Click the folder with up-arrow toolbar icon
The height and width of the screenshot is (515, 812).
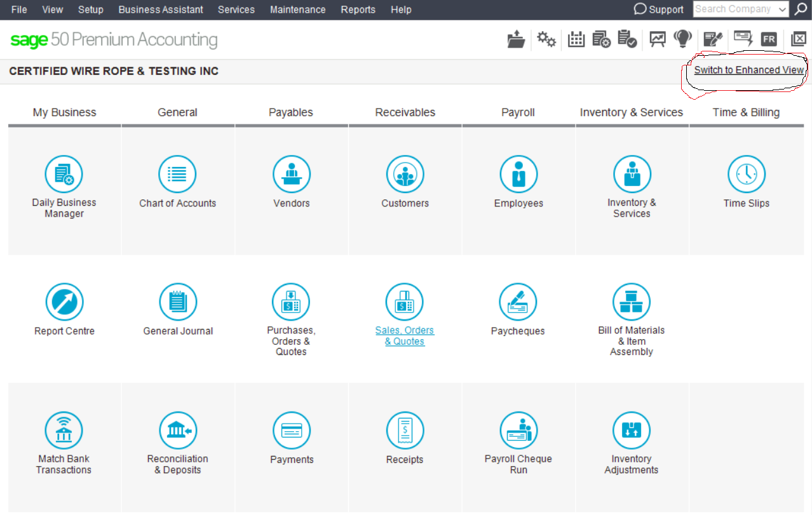(516, 39)
